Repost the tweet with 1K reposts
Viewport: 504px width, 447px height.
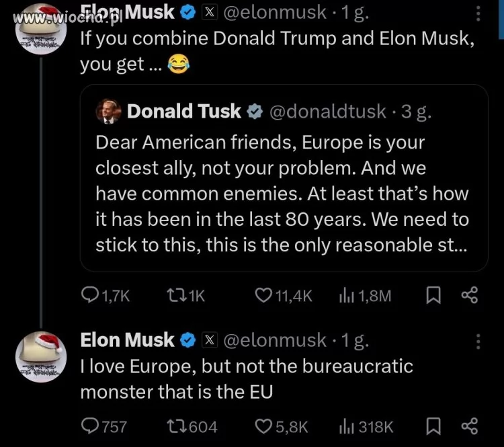pyautogui.click(x=175, y=295)
